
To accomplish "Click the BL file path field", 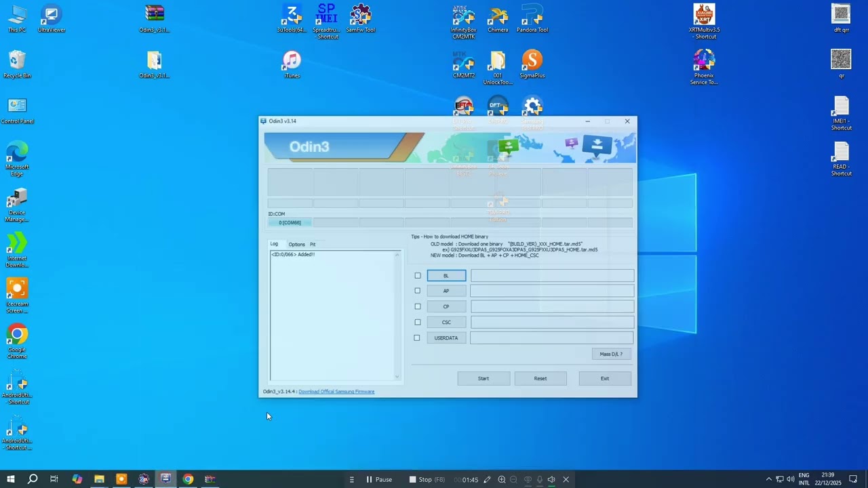I will (x=553, y=276).
